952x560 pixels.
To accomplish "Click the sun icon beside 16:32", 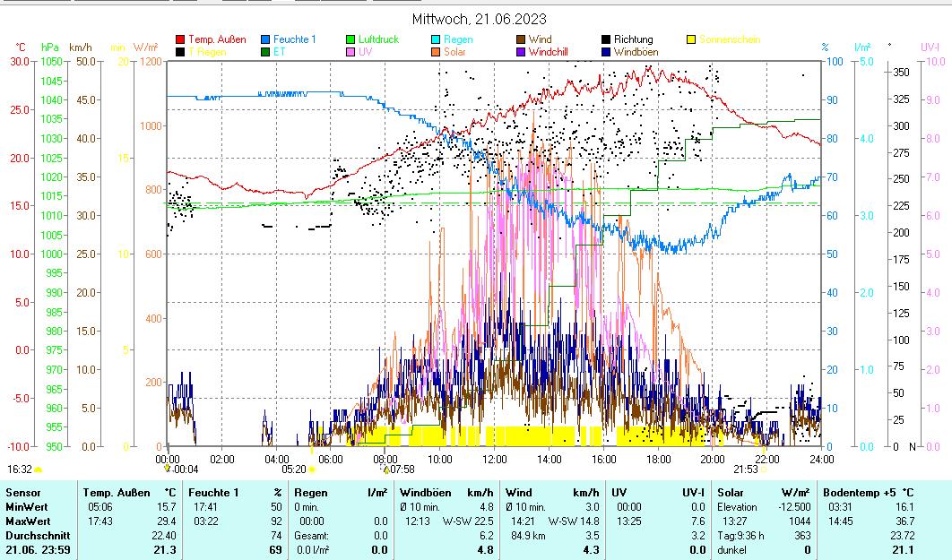I will pos(39,470).
